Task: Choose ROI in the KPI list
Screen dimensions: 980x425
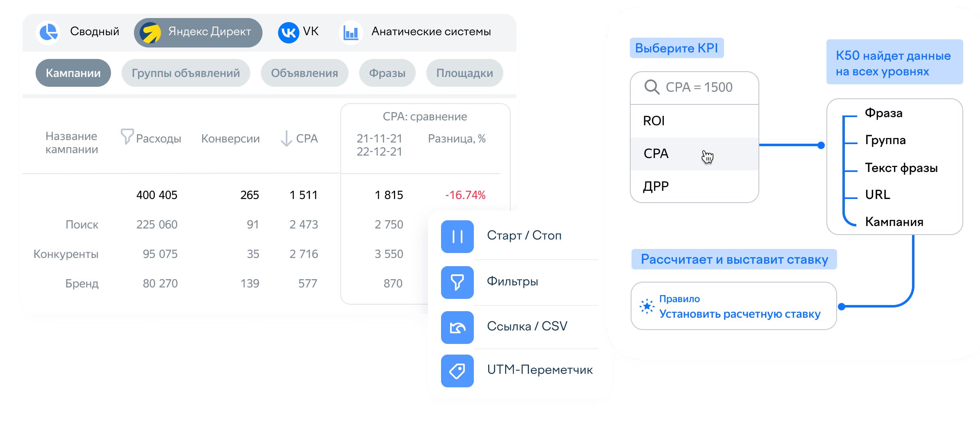Action: (695, 121)
